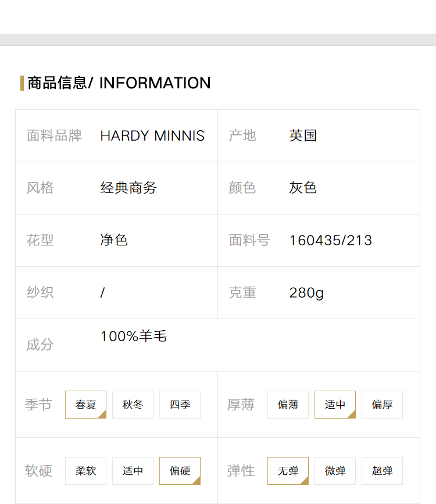Pick 无弹 elasticity option
Viewport: 436px width, 504px height.
coord(288,470)
